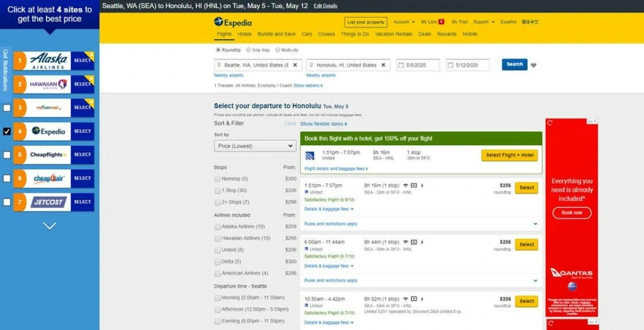Viewport: 644px width, 330px height.
Task: Select the One Way radio button
Action: (248, 50)
